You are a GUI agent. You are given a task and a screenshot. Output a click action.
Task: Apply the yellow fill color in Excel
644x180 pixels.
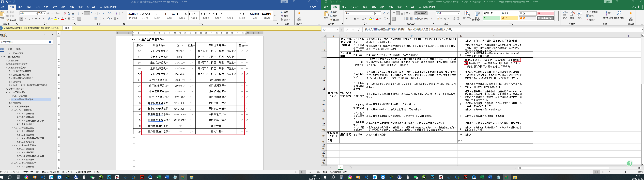pos(370,19)
